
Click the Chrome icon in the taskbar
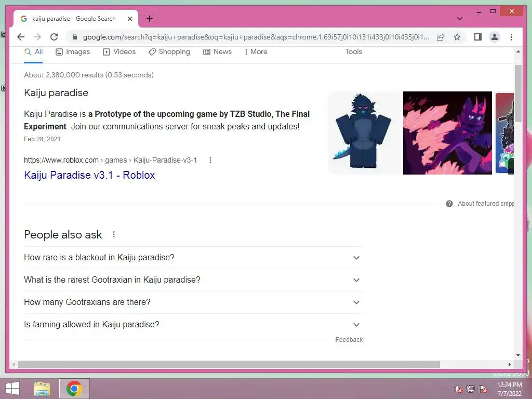click(74, 389)
